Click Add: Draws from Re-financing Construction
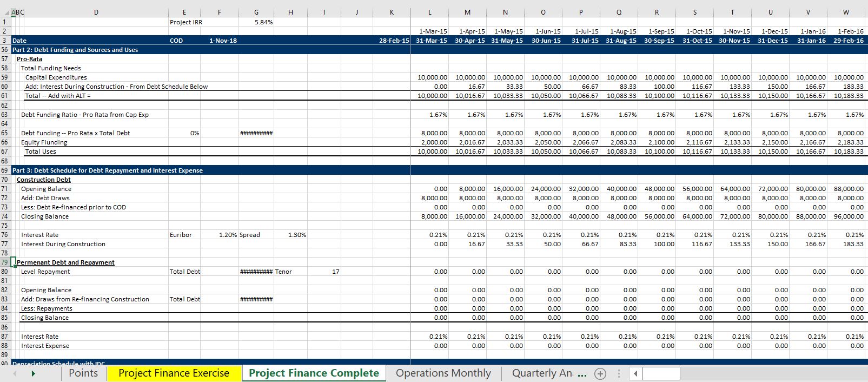The width and height of the screenshot is (868, 382). pos(85,299)
